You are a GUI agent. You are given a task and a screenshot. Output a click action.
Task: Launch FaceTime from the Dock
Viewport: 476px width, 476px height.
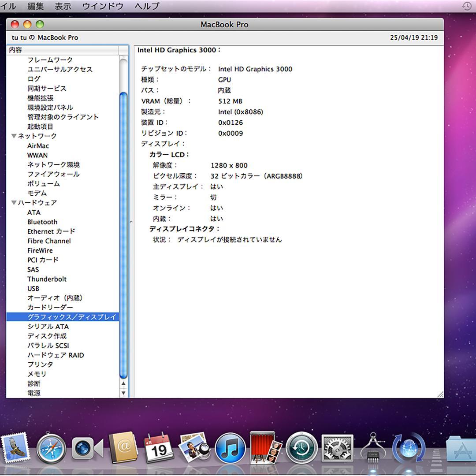click(87, 450)
